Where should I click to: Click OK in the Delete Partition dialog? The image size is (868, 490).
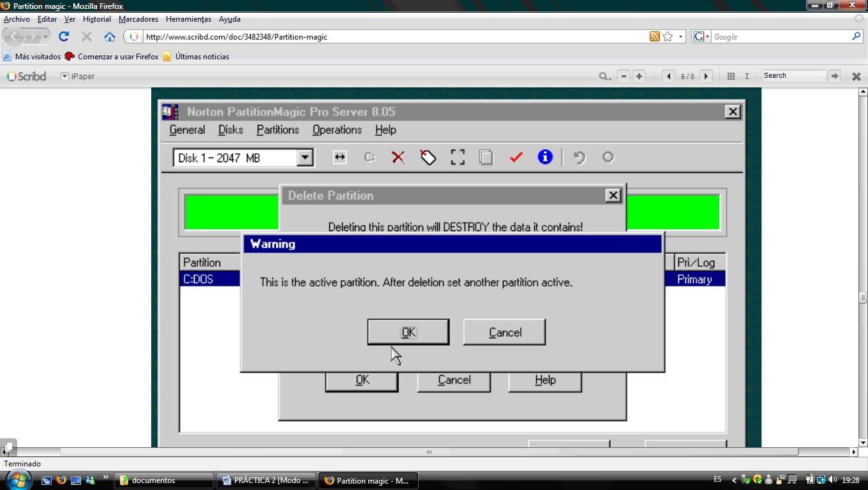coord(362,380)
